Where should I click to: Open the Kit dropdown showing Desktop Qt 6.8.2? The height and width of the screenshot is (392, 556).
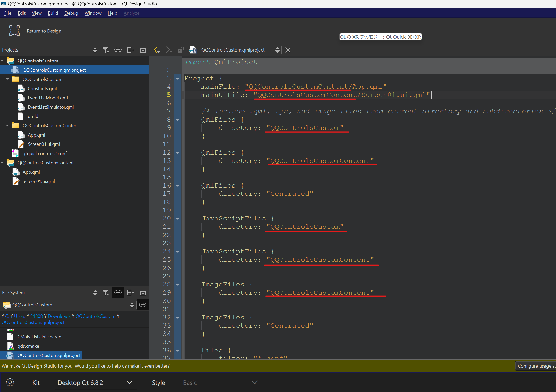point(95,382)
